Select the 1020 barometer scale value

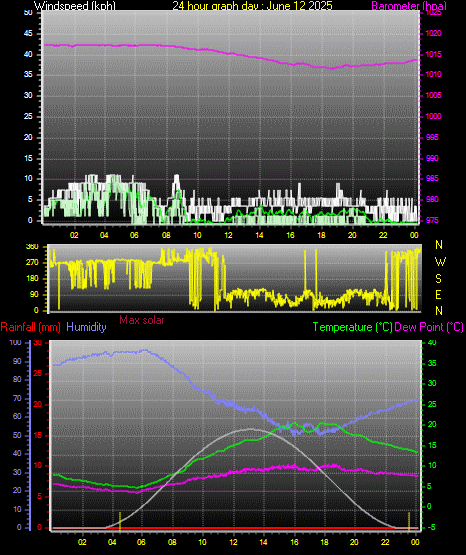tap(433, 34)
